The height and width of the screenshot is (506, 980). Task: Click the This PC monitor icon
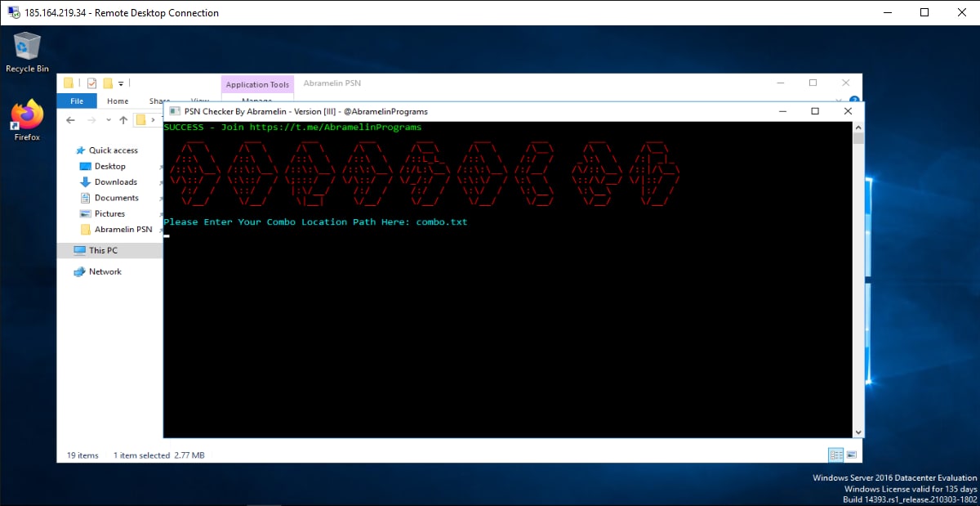[x=80, y=251]
